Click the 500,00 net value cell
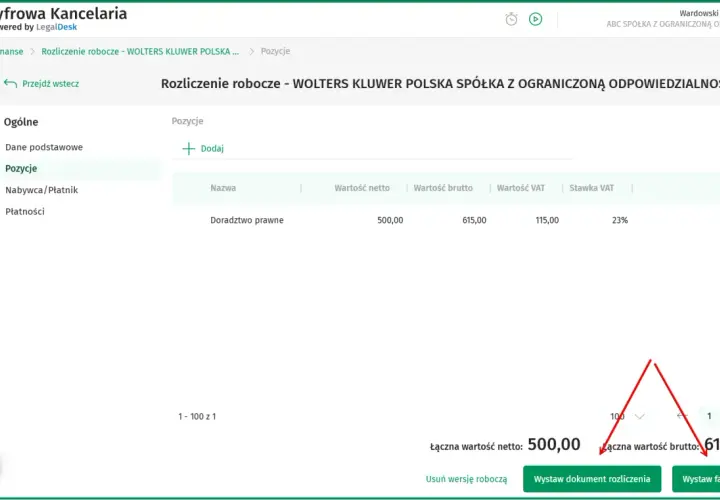 390,220
